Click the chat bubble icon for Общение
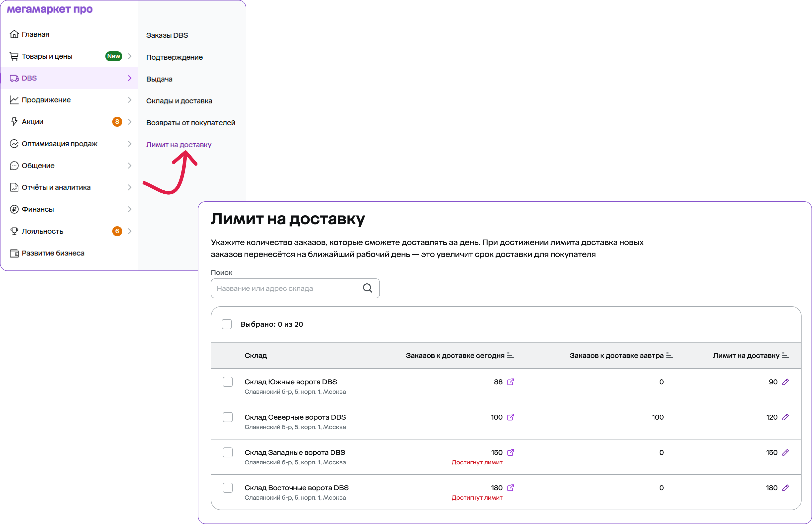Viewport: 812px width, 524px height. [14, 165]
